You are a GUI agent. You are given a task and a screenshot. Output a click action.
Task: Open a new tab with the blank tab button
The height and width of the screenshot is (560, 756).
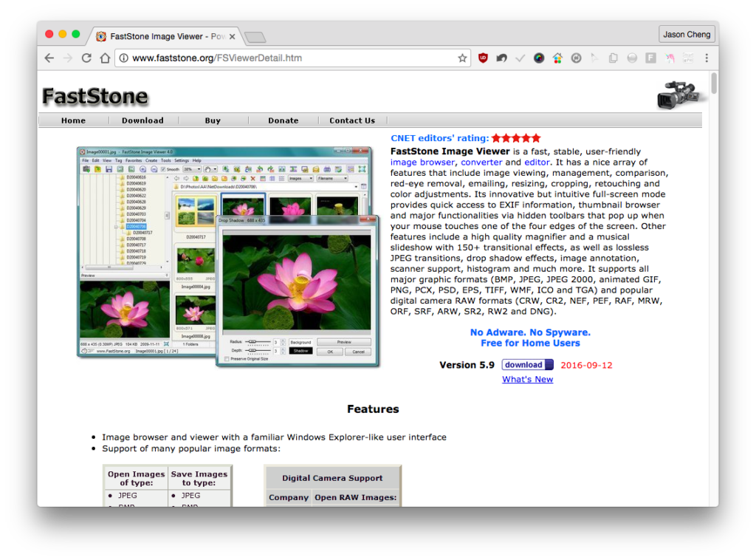click(x=255, y=37)
